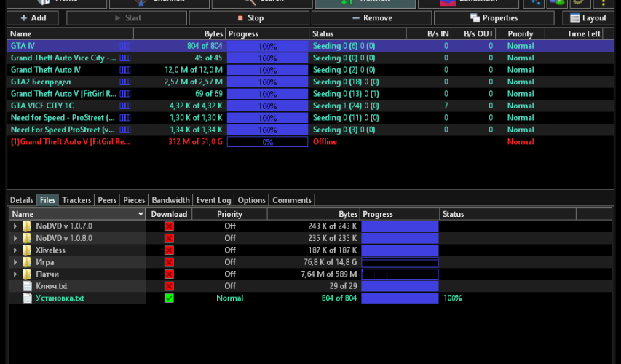Click the Remove button
Image resolution: width=621 pixels, height=364 pixels.
coord(371,17)
